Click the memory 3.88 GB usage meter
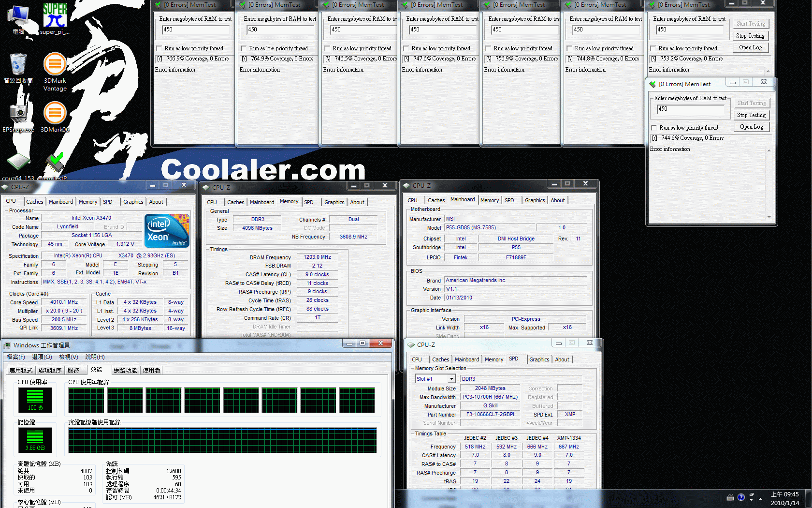The image size is (812, 508). pos(35,440)
